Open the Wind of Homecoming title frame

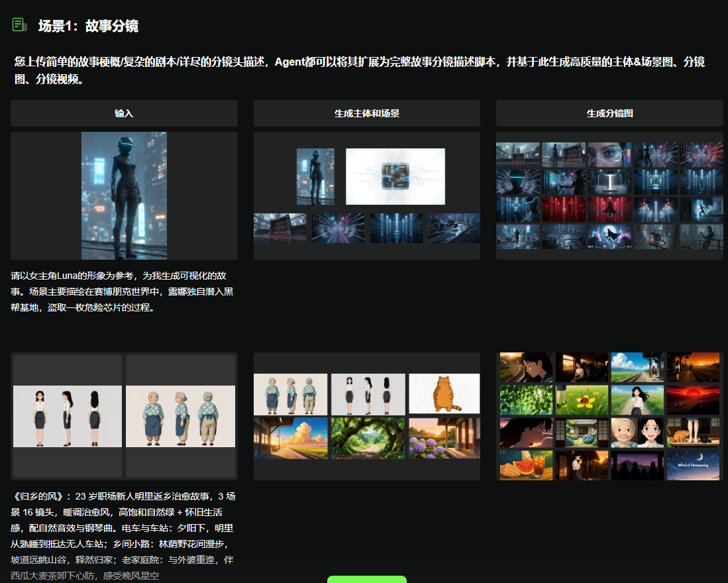tap(692, 465)
